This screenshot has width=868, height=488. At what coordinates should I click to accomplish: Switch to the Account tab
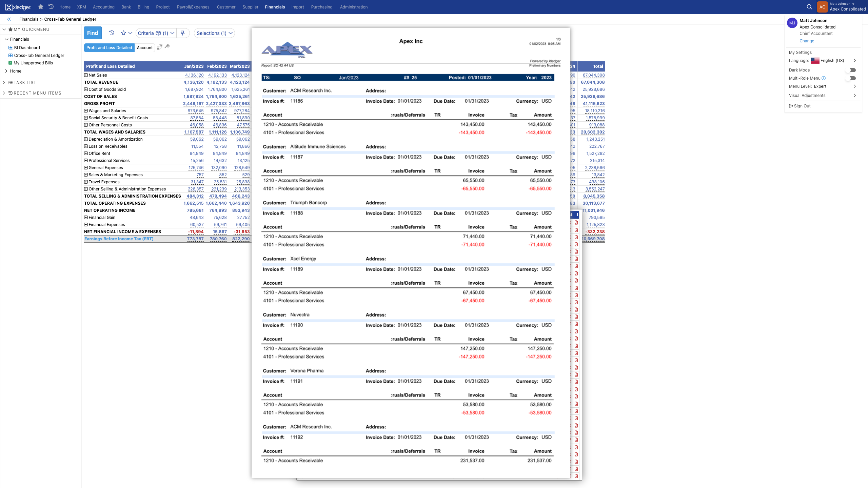click(x=144, y=48)
